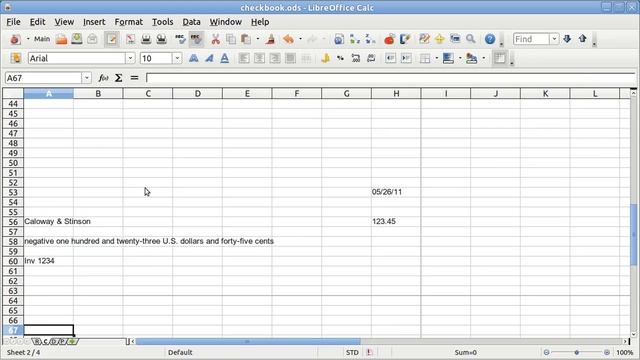Screen dimensions: 640x360
Task: Save the document with the save icon
Action: point(77,39)
